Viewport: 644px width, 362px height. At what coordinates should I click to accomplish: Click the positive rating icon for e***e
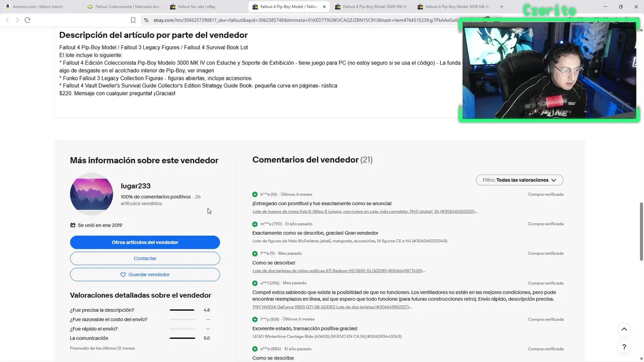coord(255,349)
